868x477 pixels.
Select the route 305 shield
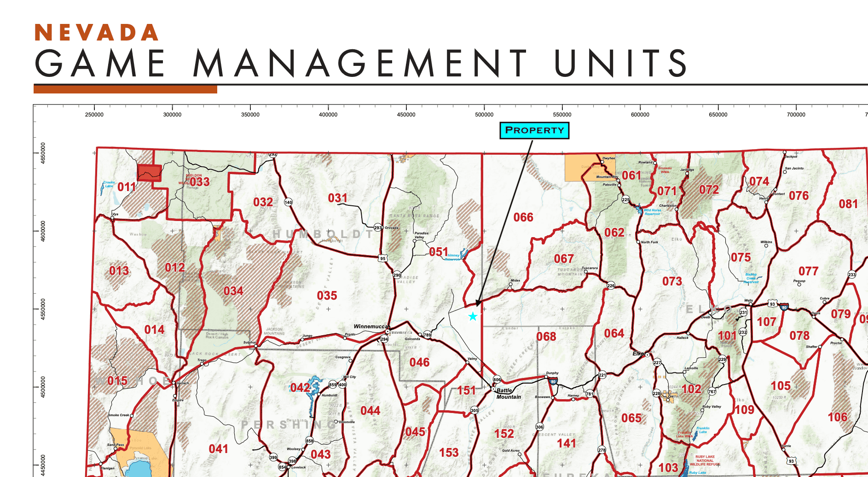point(475,410)
